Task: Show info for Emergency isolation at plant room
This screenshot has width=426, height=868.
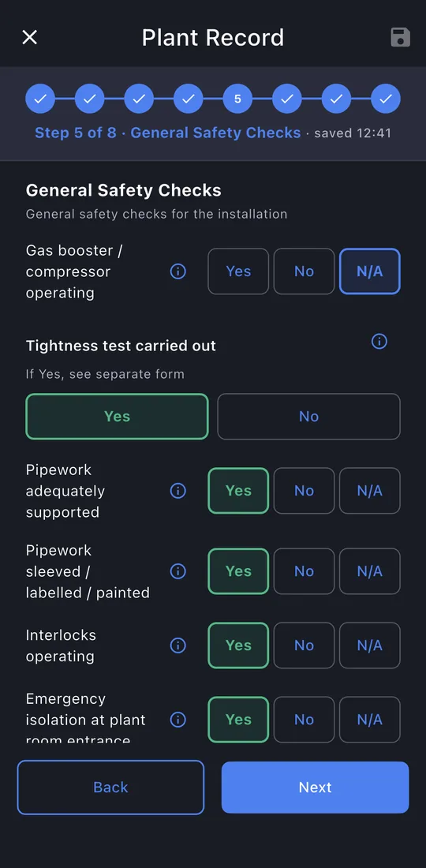Action: pos(177,720)
